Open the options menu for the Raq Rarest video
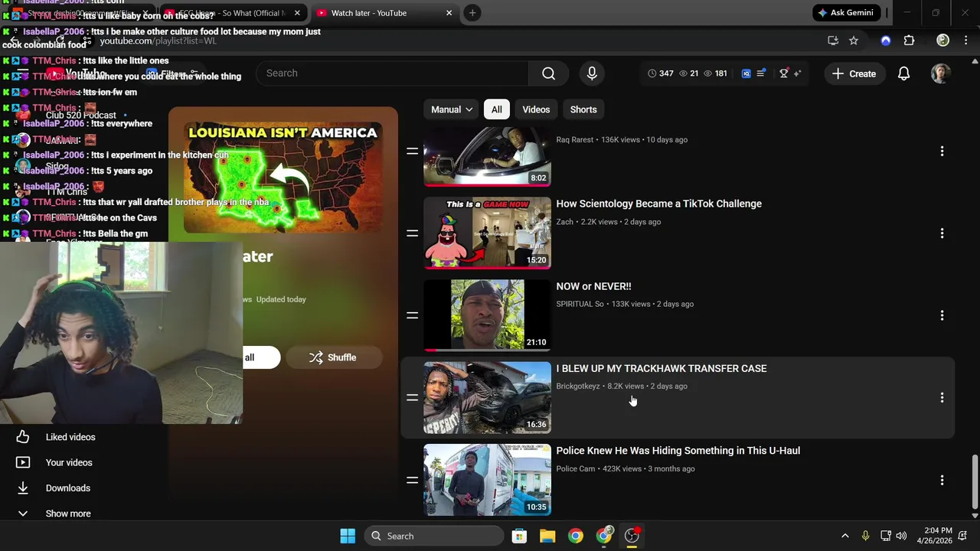Image resolution: width=980 pixels, height=551 pixels. click(x=942, y=152)
